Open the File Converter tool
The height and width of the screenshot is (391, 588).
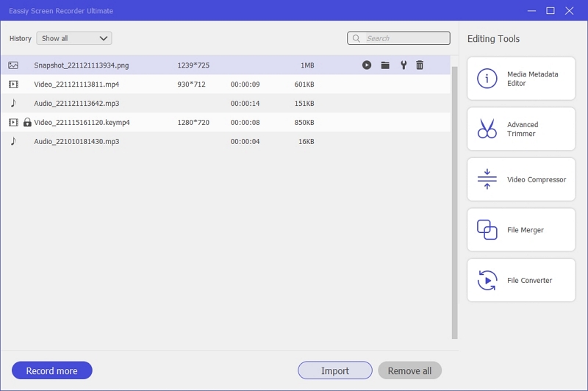521,280
